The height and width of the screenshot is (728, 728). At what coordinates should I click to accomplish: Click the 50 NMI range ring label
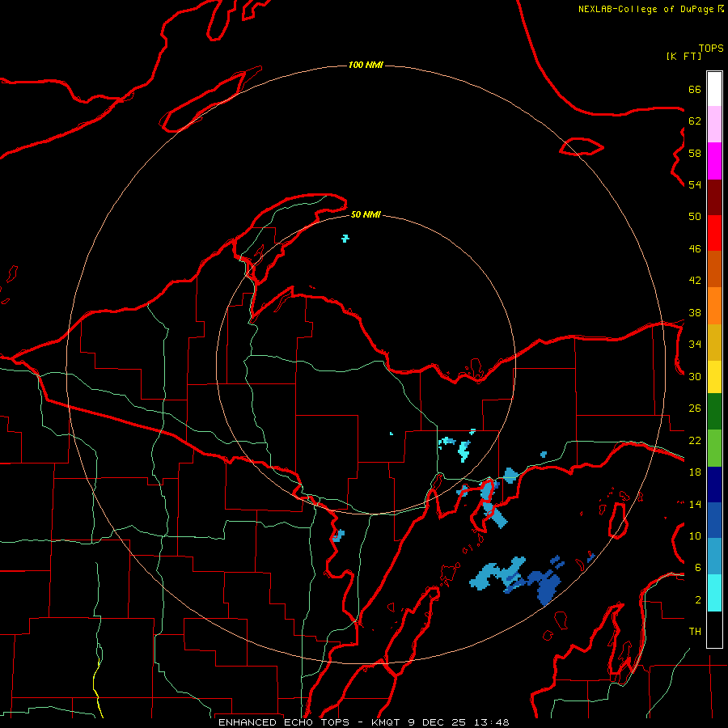click(366, 214)
